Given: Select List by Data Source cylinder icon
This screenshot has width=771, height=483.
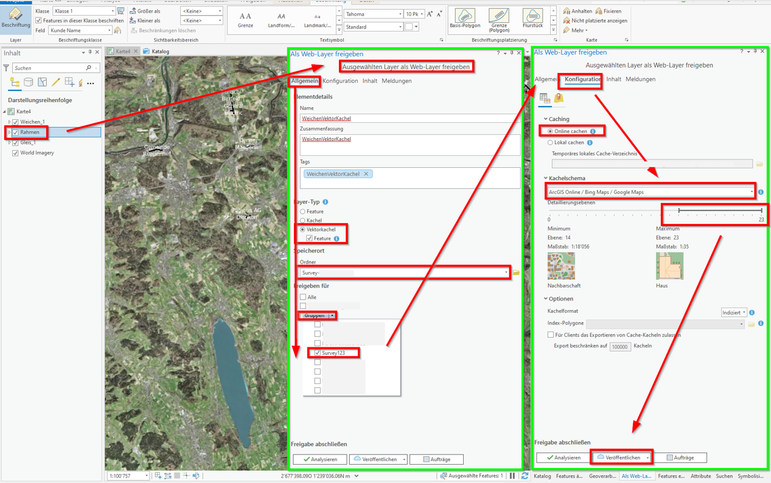Looking at the screenshot, I should [x=29, y=82].
